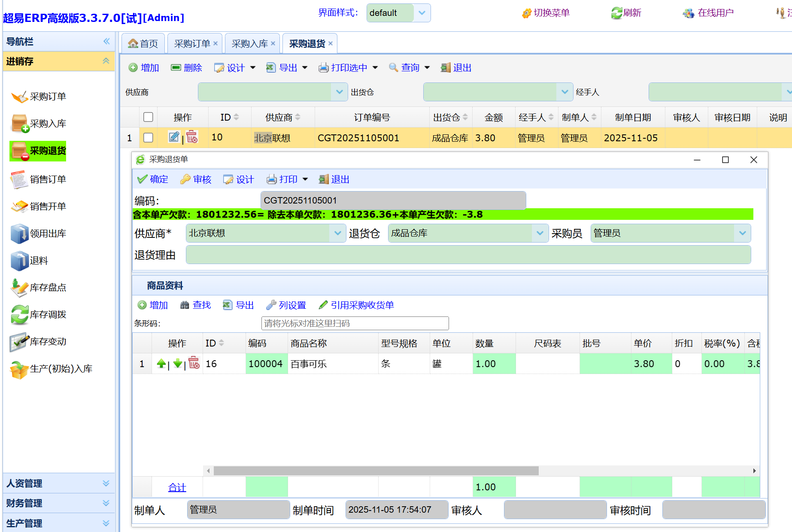792x532 pixels.
Task: Click 确定 in the return order dialog
Action: (153, 179)
